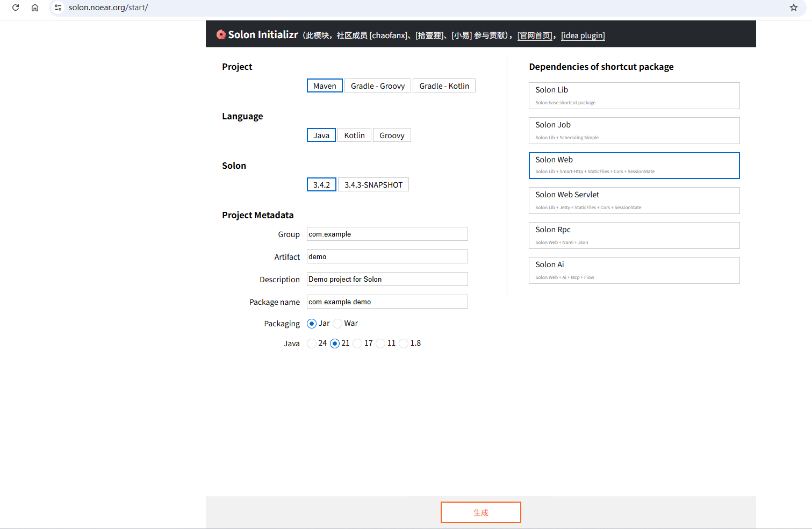The height and width of the screenshot is (529, 812).
Task: Edit the Package name field
Action: coord(387,302)
